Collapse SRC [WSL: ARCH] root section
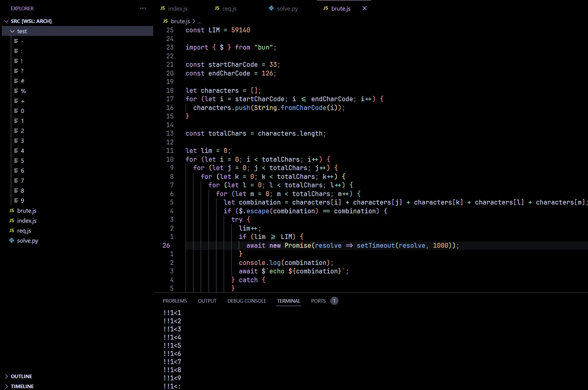The height and width of the screenshot is (390, 588). point(6,21)
